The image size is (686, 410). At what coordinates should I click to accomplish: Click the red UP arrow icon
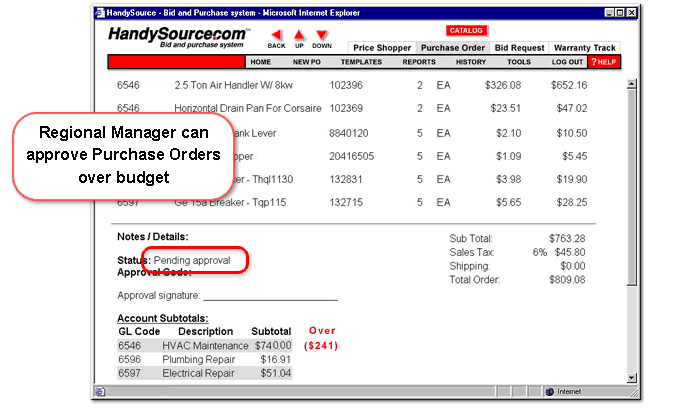point(299,35)
